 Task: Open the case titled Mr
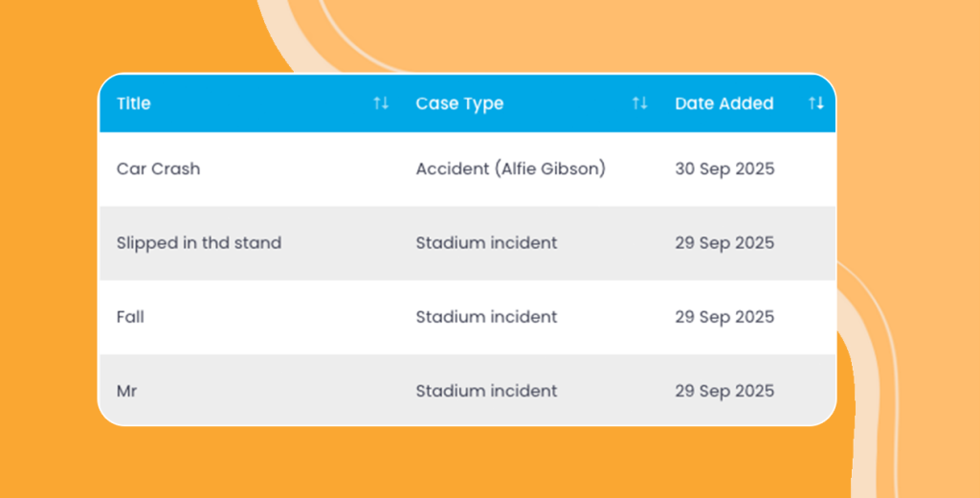coord(126,391)
